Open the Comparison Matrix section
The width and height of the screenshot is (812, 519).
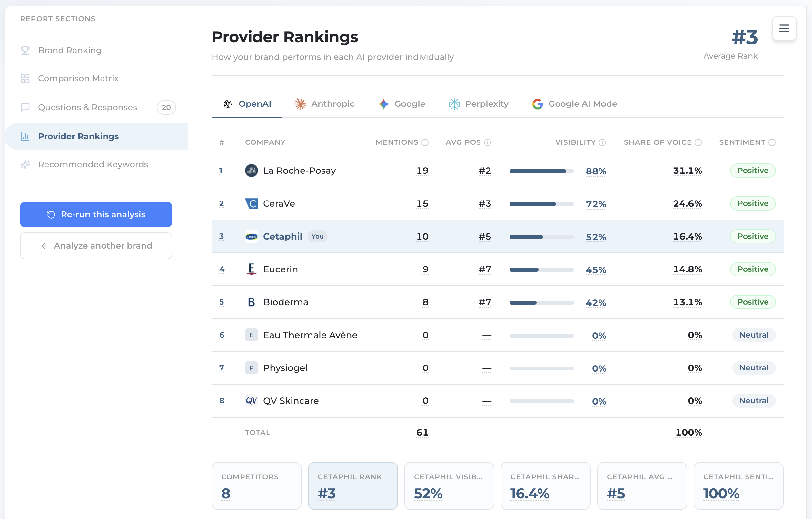(x=96, y=79)
